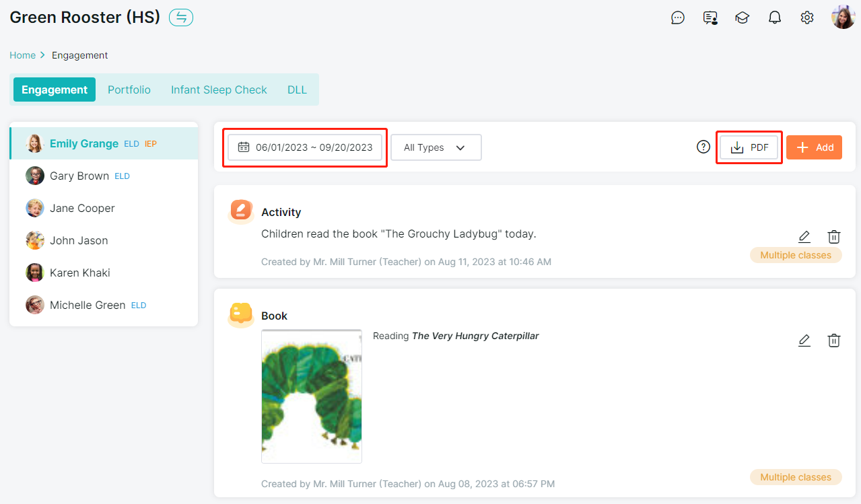The image size is (861, 504).
Task: Switch to the Portfolio tab
Action: coord(129,89)
